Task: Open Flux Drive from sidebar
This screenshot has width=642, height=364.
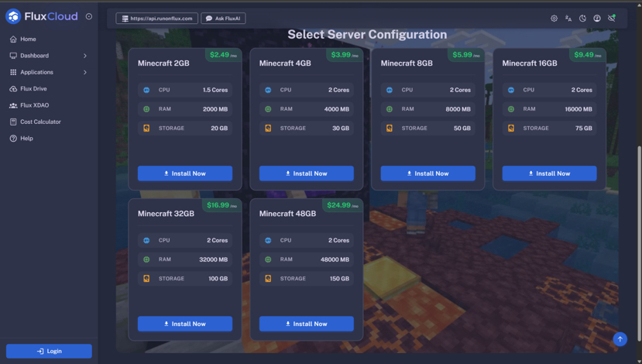Action: pyautogui.click(x=33, y=89)
